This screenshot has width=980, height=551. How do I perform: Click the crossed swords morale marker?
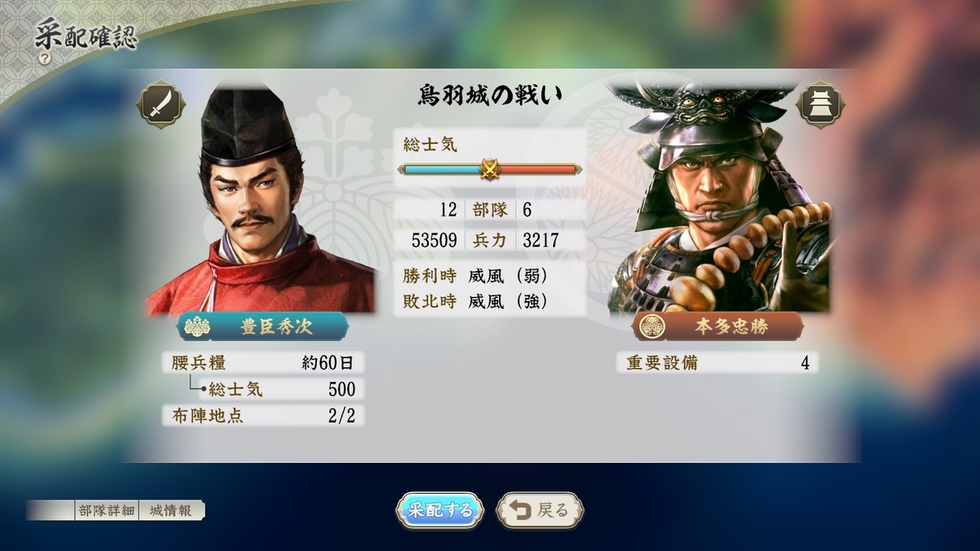[489, 169]
